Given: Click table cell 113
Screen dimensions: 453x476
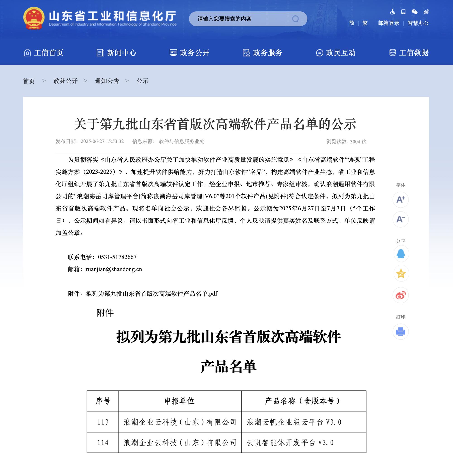Looking at the screenshot, I should tap(103, 422).
